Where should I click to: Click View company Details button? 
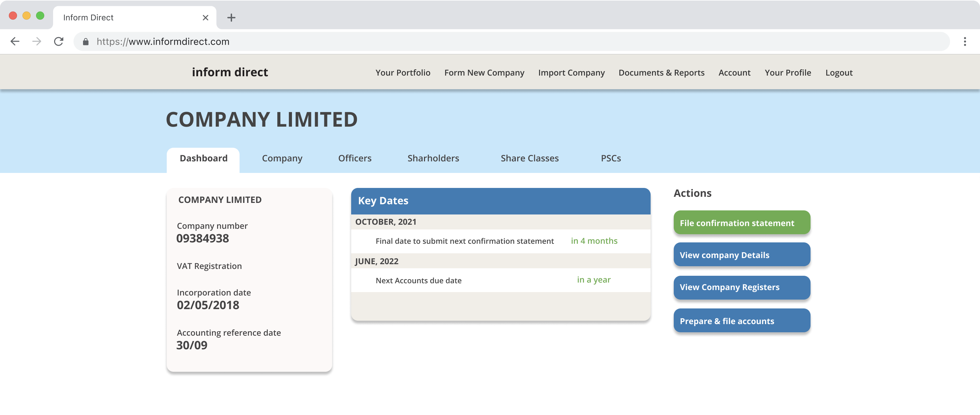tap(741, 255)
